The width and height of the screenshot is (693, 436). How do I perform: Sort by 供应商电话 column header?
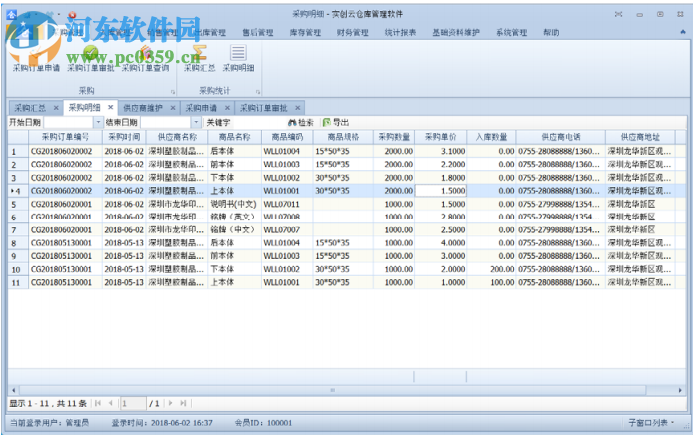tap(561, 137)
